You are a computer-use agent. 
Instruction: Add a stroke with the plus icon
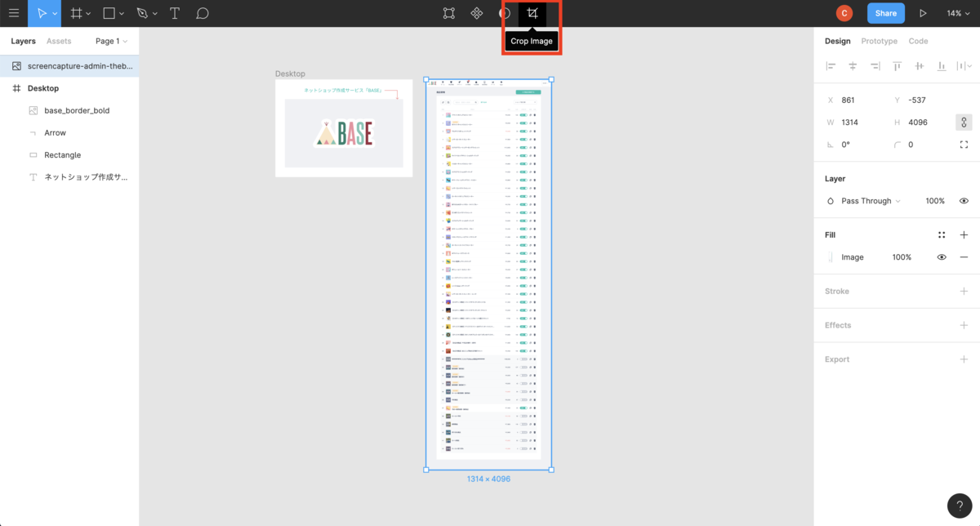964,292
